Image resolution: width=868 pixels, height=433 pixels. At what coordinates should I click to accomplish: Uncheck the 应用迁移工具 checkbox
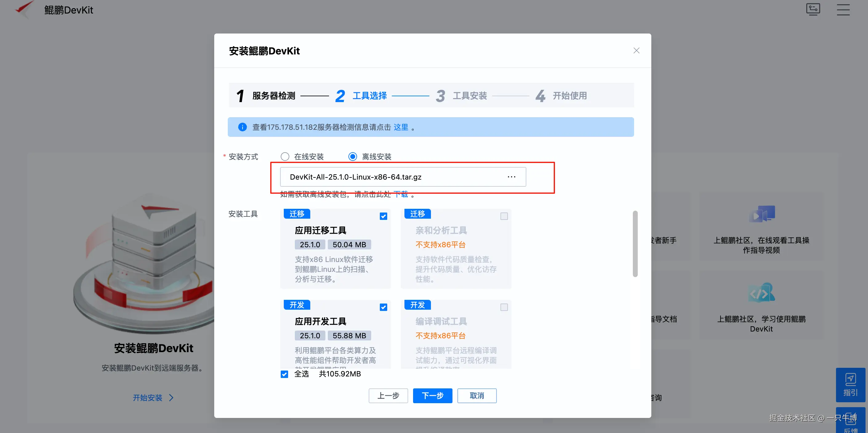(x=383, y=216)
